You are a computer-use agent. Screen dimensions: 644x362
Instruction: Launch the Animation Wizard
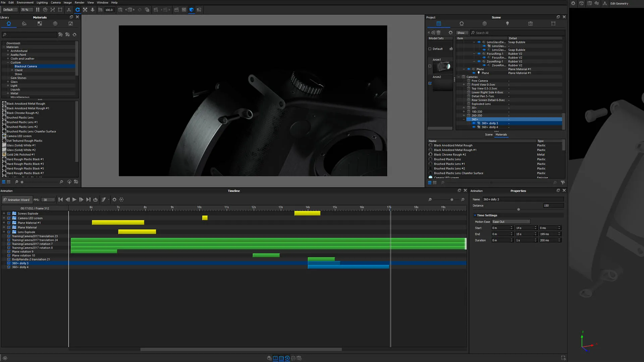17,200
